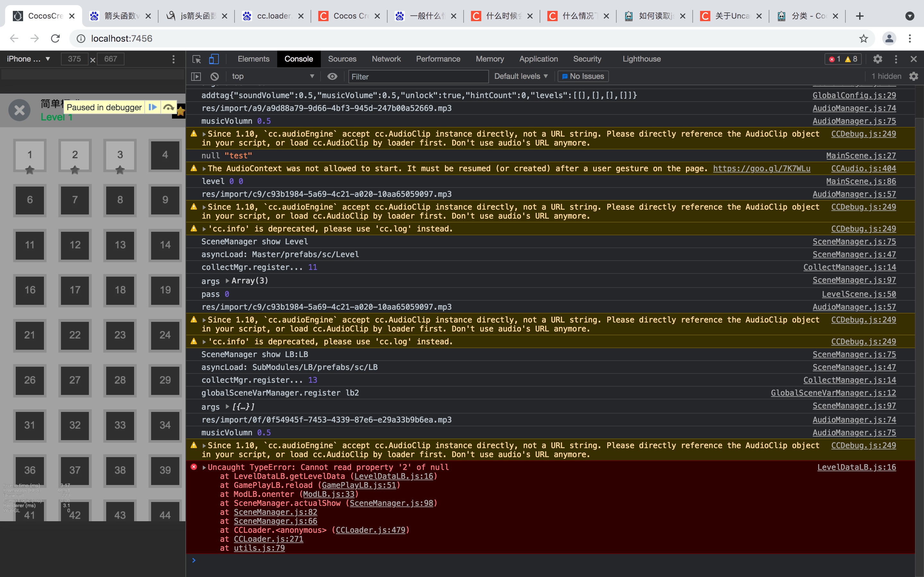The image size is (924, 577).
Task: Step over next function call icon
Action: coord(168,107)
